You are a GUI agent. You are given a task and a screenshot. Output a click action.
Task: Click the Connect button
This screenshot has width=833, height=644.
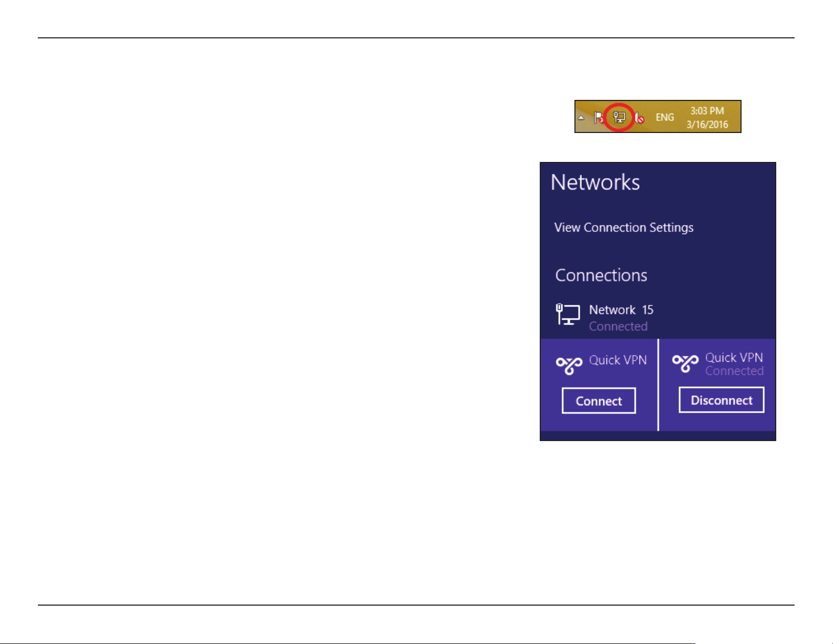tap(599, 401)
